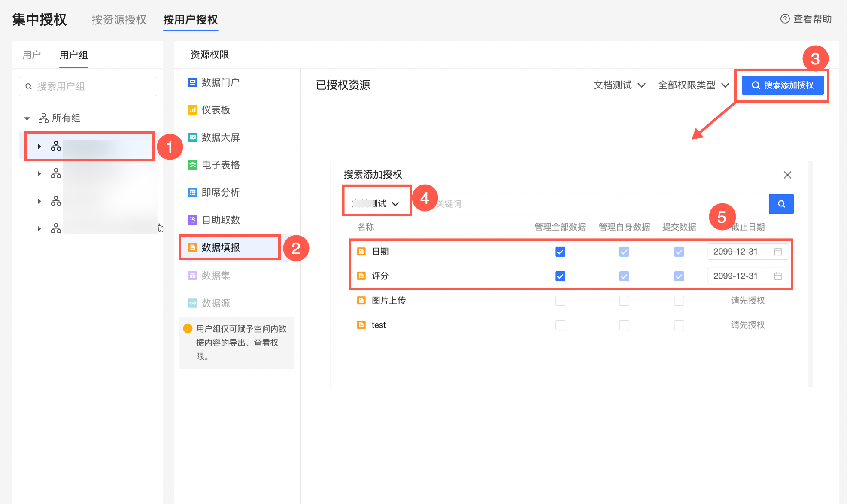Check 提交数据 checkbox for test row
The height and width of the screenshot is (504, 850).
pyautogui.click(x=679, y=325)
